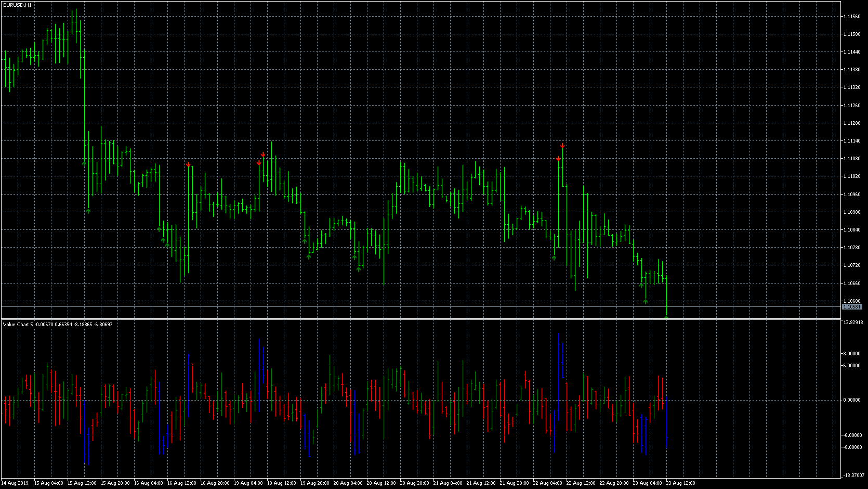Click indicator scale value 0.00000
868x489 pixels.
click(x=852, y=400)
